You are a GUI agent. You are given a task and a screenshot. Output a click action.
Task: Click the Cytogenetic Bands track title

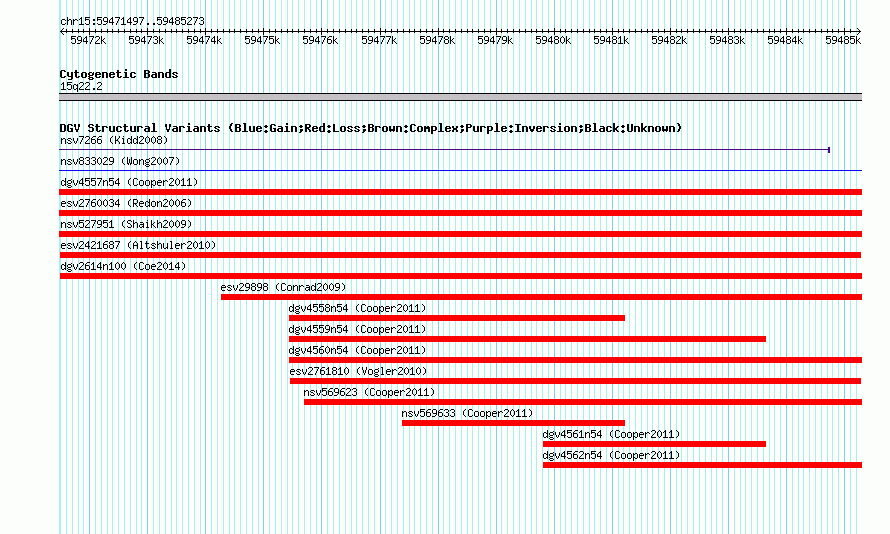[119, 74]
